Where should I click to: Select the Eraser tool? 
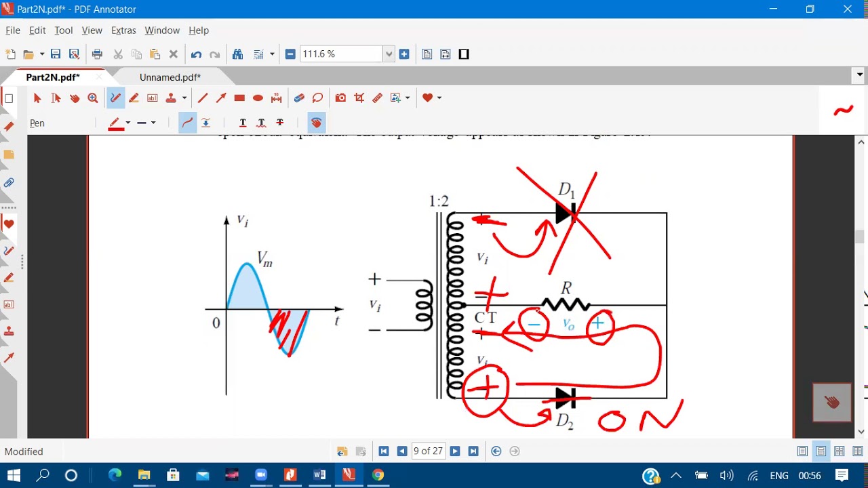[x=299, y=98]
